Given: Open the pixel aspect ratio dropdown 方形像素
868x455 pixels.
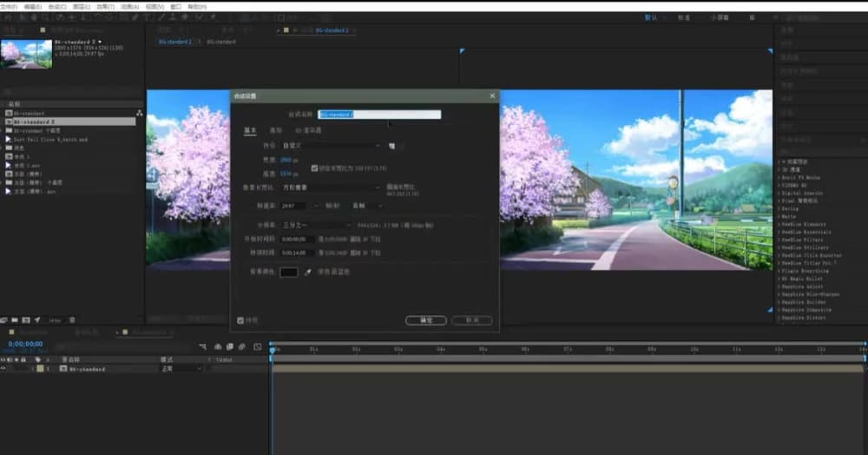Looking at the screenshot, I should tap(331, 188).
